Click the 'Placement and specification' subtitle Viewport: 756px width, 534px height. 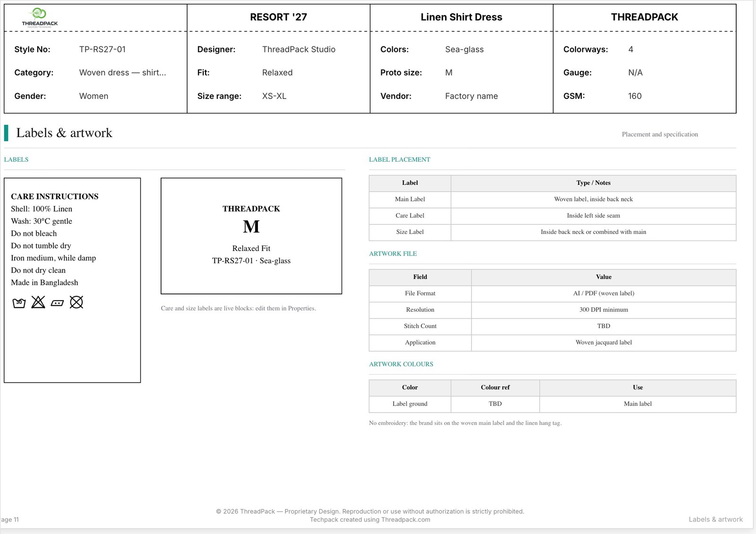point(660,134)
